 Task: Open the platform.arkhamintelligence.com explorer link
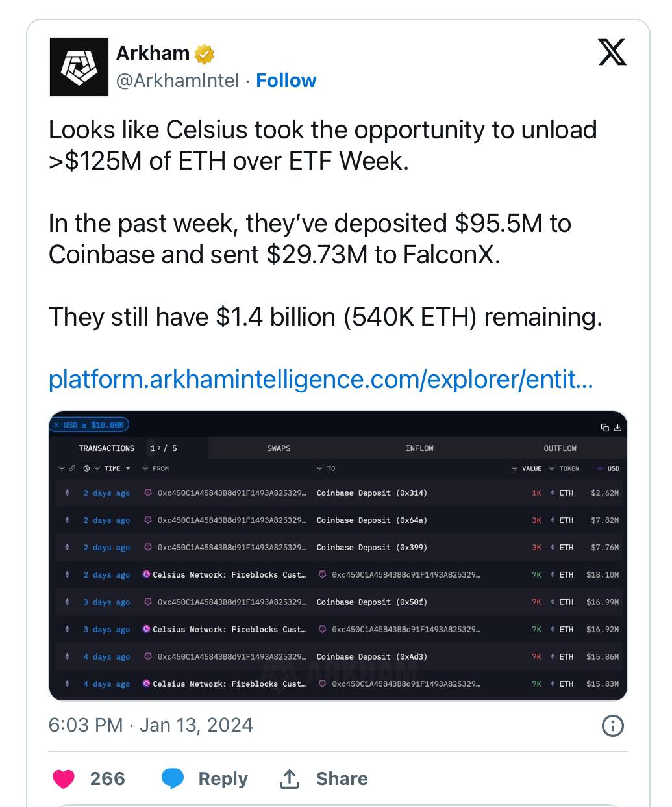point(321,379)
